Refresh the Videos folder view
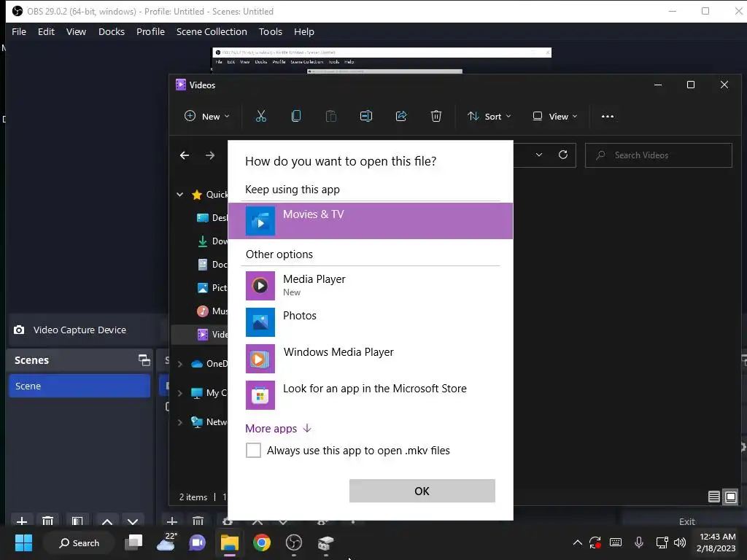The image size is (747, 560). click(x=563, y=155)
